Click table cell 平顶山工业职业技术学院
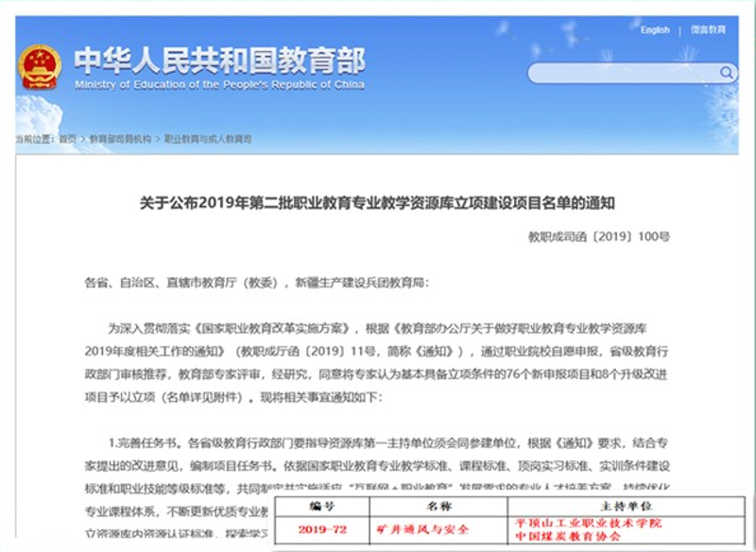756x552 pixels. coord(588,523)
